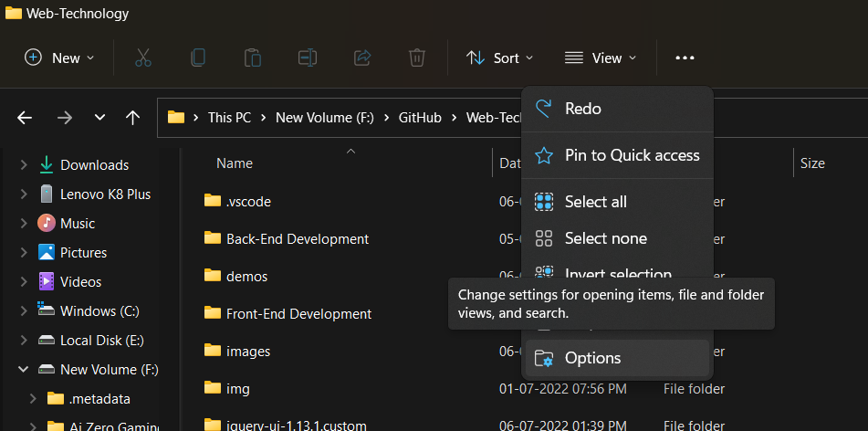The width and height of the screenshot is (868, 431).
Task: Open the Sort dropdown menu
Action: pyautogui.click(x=499, y=58)
